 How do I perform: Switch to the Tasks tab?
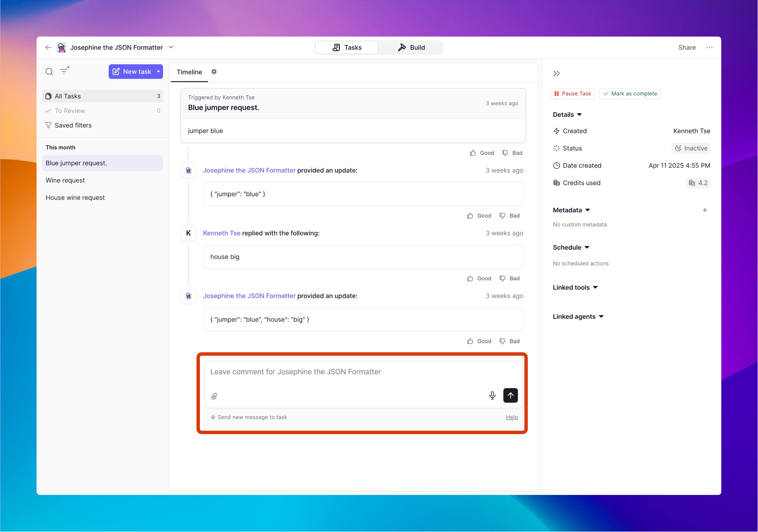pyautogui.click(x=347, y=47)
